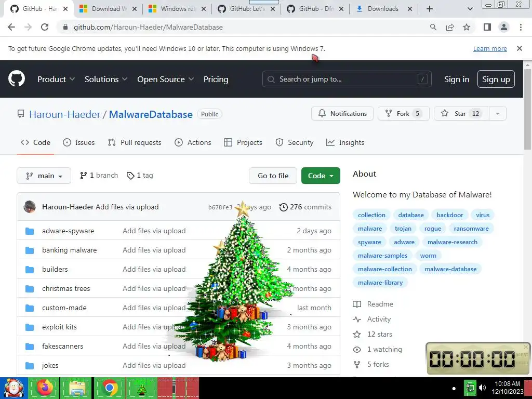Switch to the Downloads browser tab
Screen dimensions: 532x399
(x=383, y=9)
